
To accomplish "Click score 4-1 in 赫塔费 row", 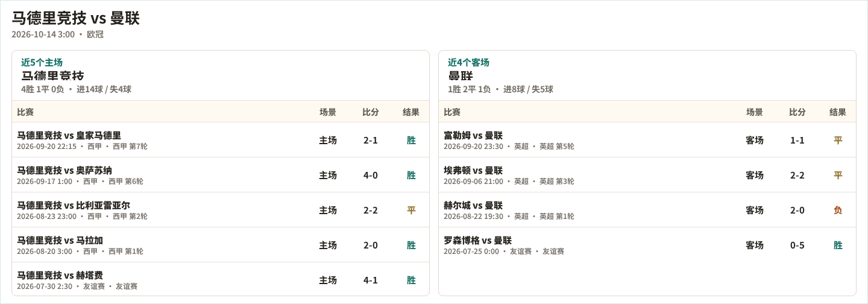I will pyautogui.click(x=371, y=280).
